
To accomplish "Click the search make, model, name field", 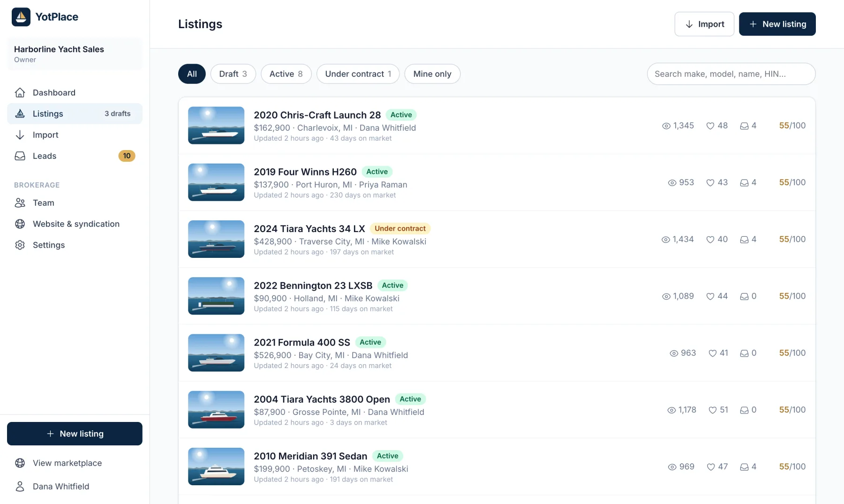I will [x=731, y=74].
